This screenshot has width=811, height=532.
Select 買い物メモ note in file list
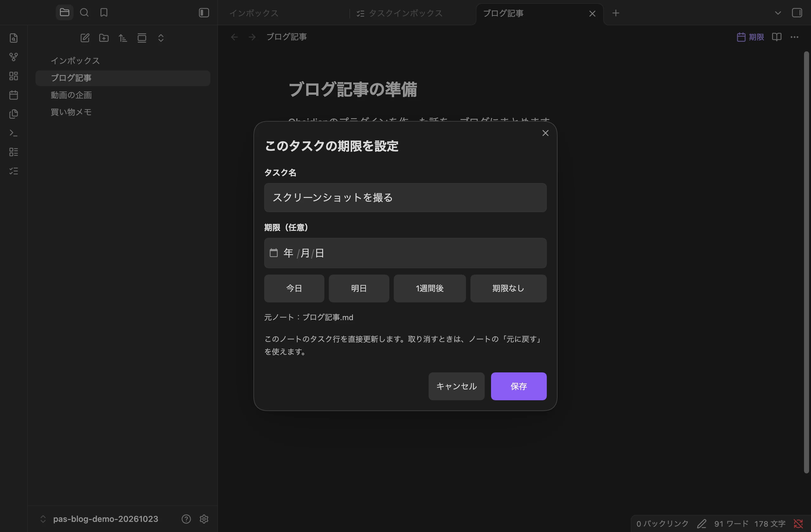click(x=123, y=112)
